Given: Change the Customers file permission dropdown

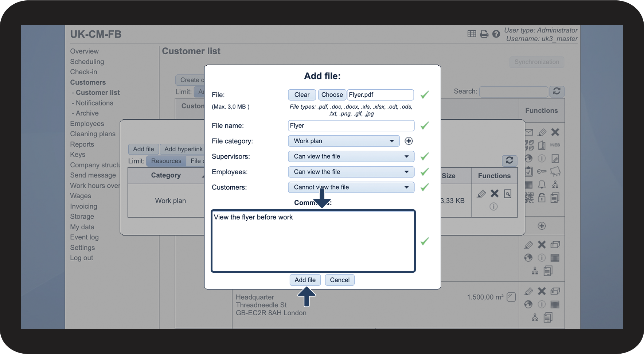Looking at the screenshot, I should [x=351, y=187].
